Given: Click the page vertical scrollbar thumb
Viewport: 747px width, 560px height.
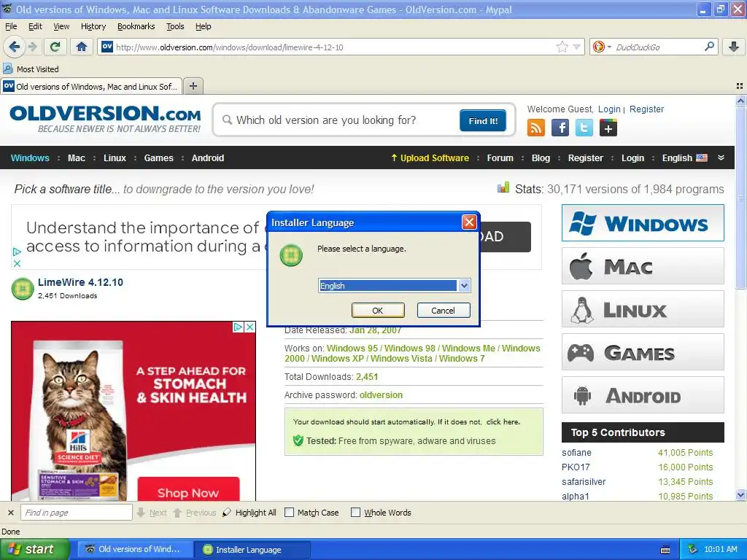Looking at the screenshot, I should pyautogui.click(x=740, y=198).
